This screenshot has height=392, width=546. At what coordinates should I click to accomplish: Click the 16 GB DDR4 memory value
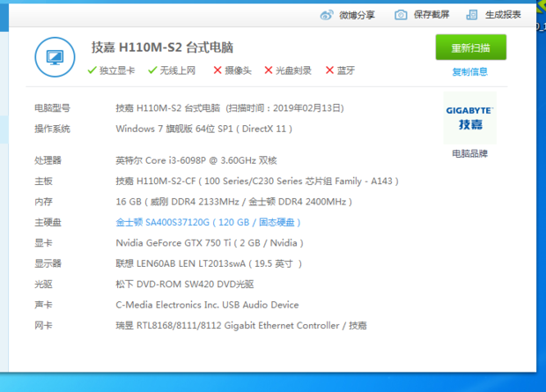point(234,202)
